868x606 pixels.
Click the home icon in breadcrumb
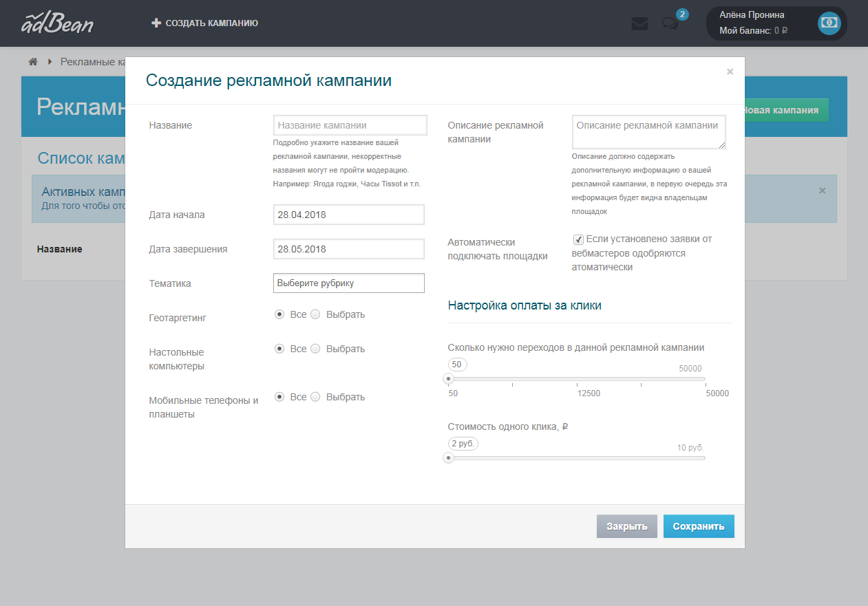coord(32,62)
